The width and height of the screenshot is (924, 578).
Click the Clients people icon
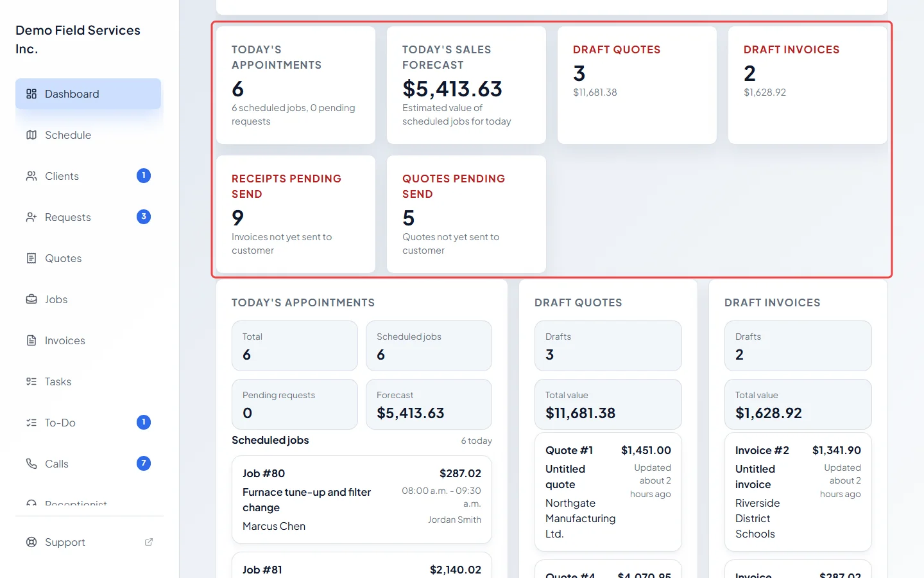click(x=31, y=176)
